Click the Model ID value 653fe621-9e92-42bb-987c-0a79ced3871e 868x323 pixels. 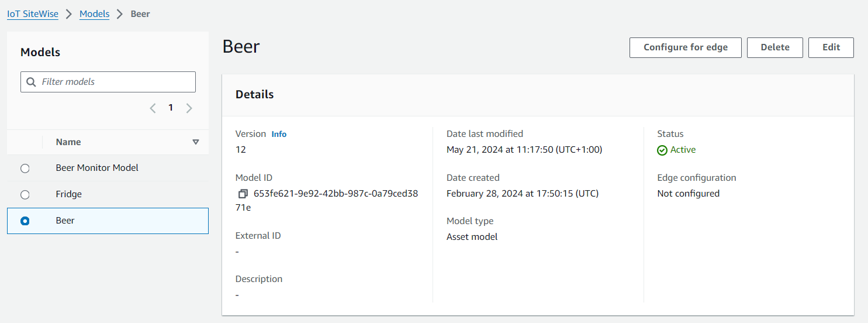tap(327, 200)
